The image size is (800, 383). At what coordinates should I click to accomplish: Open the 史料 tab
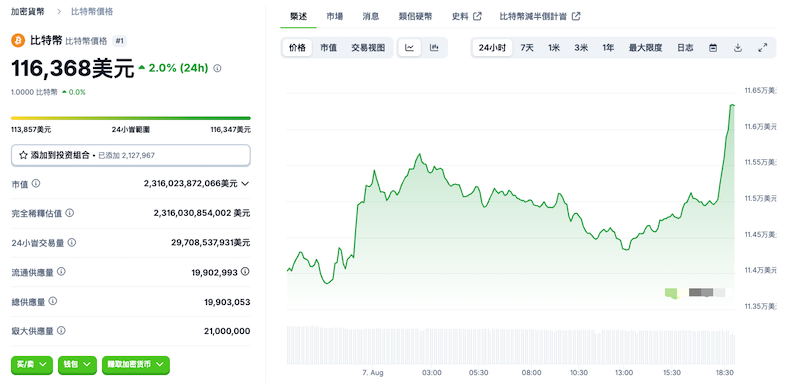(460, 16)
